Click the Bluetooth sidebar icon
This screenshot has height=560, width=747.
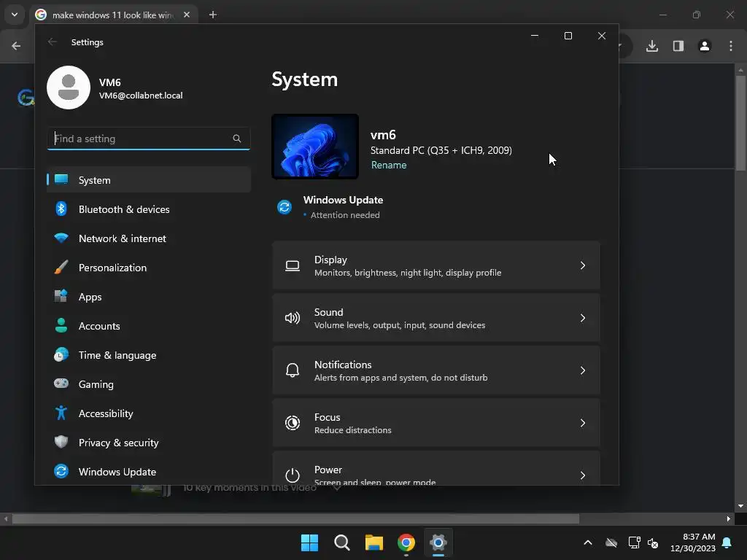(x=61, y=209)
